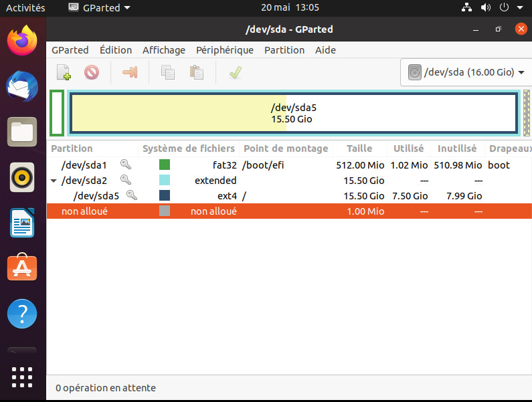
Task: Open the Affichage menu
Action: 164,50
